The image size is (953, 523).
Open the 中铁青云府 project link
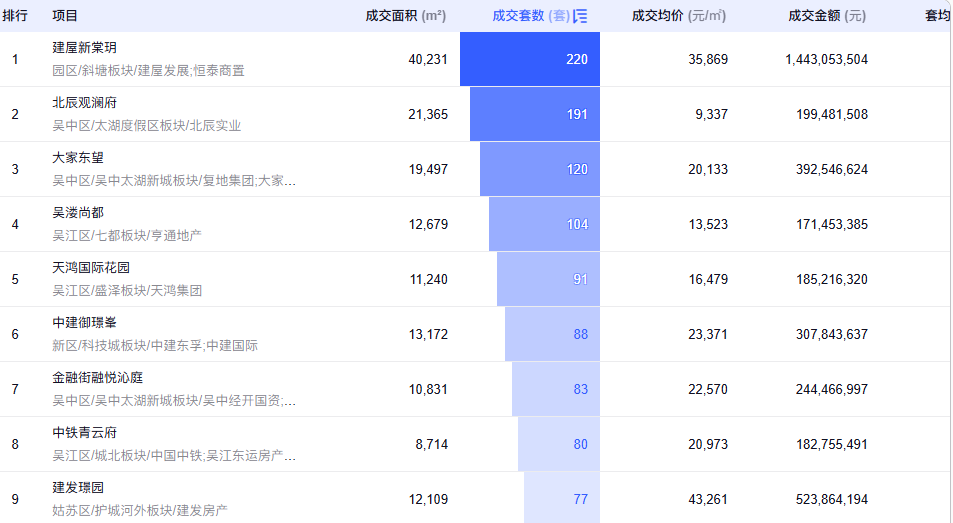(x=84, y=432)
